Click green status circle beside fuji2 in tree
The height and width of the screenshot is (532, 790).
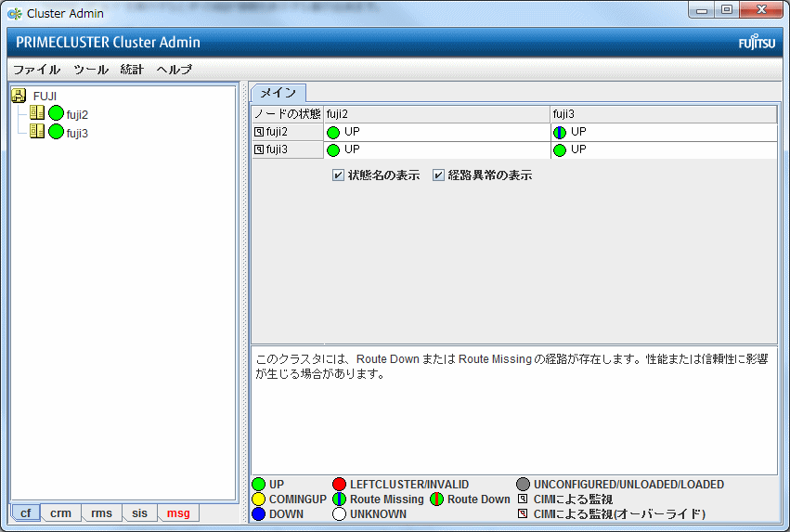(56, 113)
